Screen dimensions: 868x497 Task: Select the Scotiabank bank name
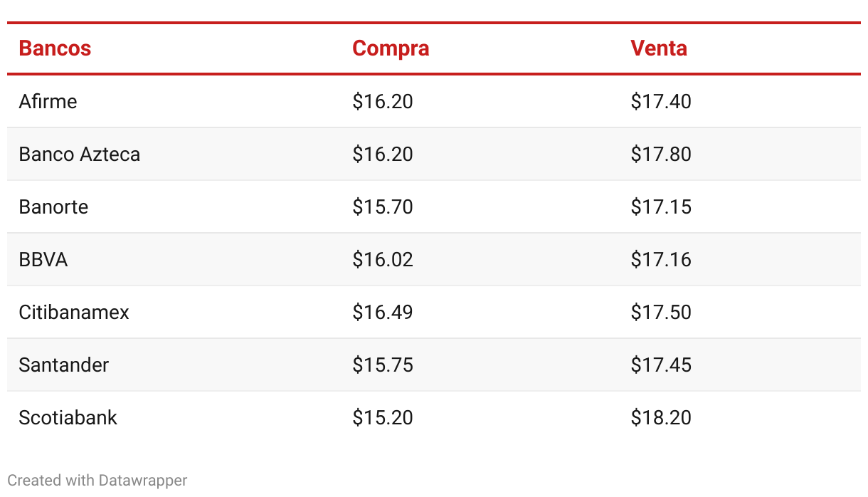(x=68, y=417)
